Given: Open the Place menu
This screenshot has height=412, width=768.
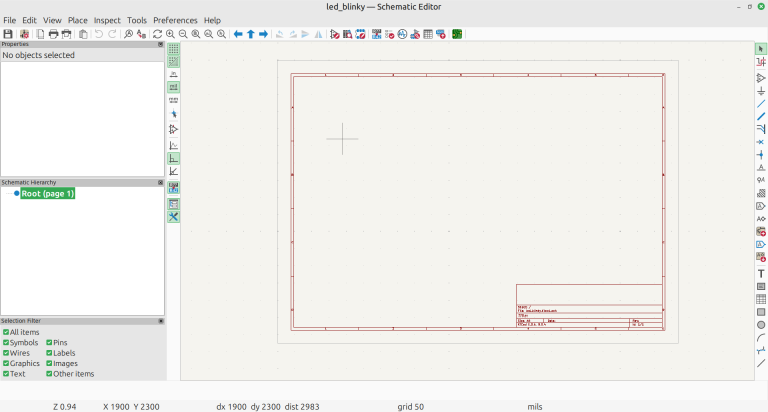Looking at the screenshot, I should click(77, 20).
